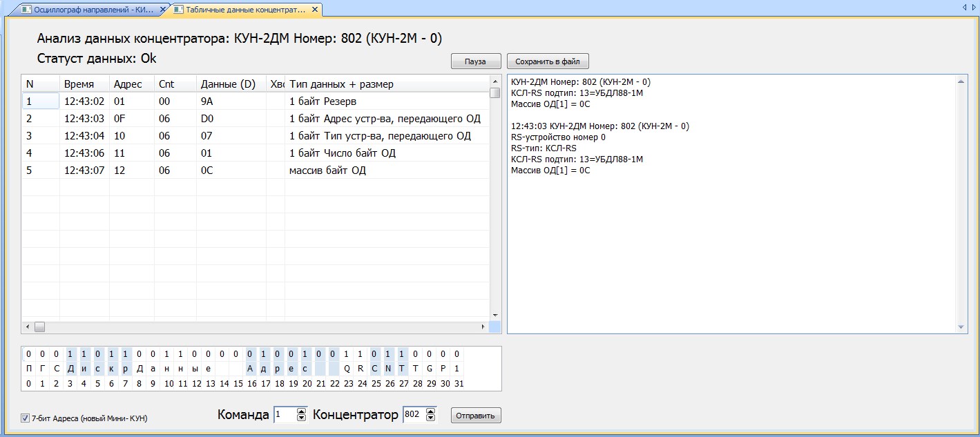Uncheck the 7-бит Адреса checkbox
This screenshot has width=980, height=437.
click(x=26, y=418)
